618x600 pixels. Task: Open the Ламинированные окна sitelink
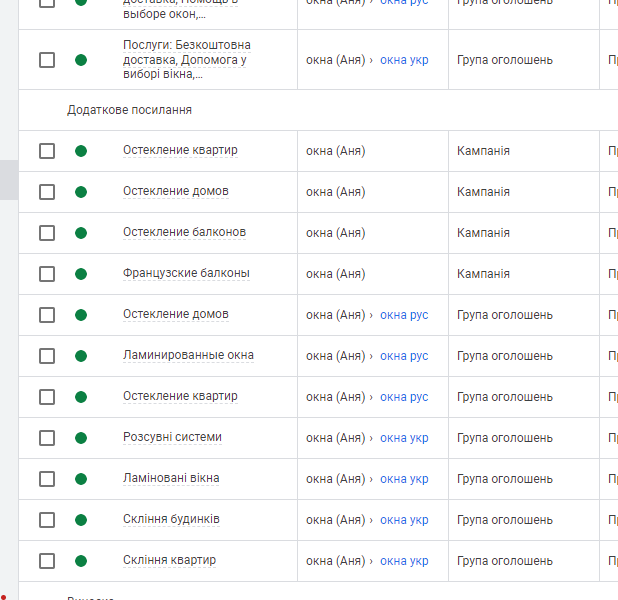click(188, 355)
